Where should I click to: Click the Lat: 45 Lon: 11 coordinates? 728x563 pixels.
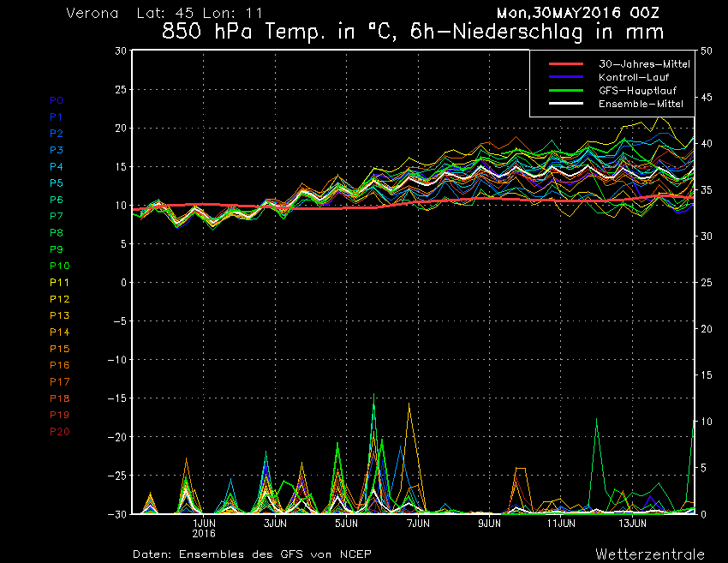200,13
